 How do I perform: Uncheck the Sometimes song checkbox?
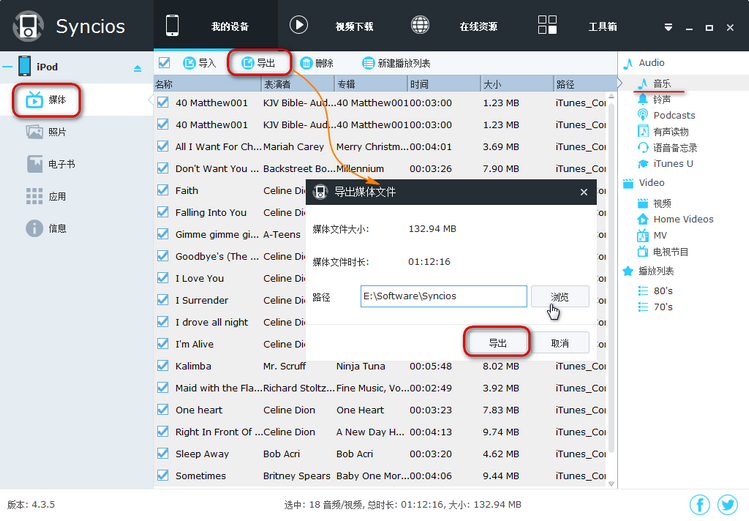(163, 476)
